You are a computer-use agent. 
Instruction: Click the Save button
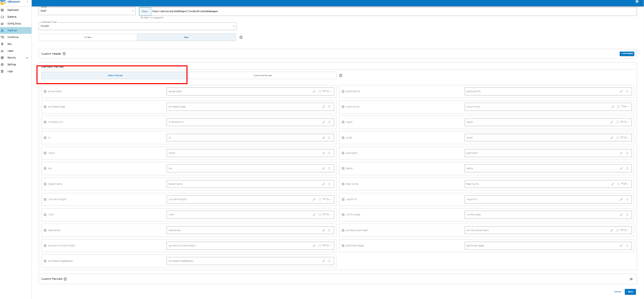click(x=630, y=292)
